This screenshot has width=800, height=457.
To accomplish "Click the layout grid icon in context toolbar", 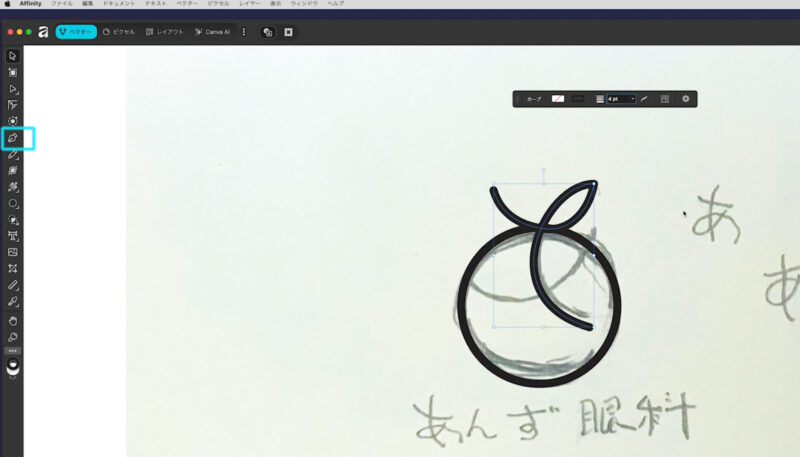I will point(665,99).
